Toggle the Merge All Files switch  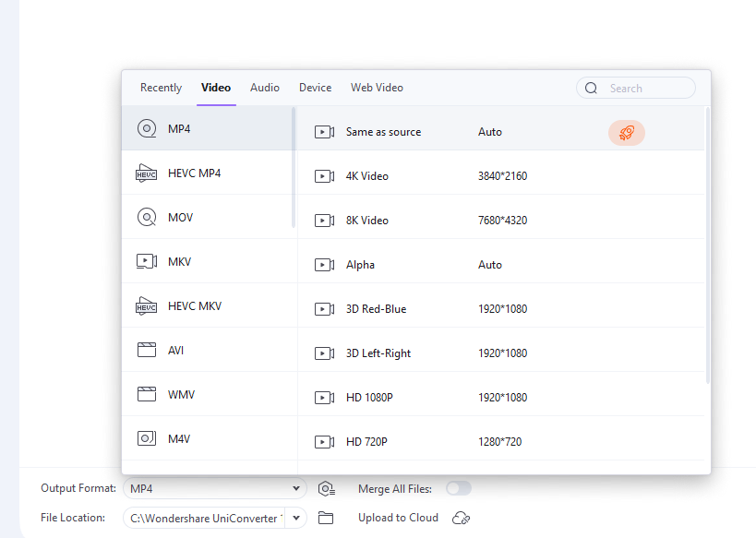tap(458, 488)
